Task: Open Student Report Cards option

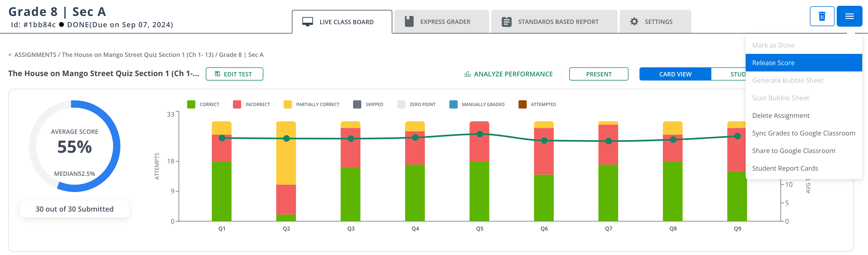Action: click(804, 168)
